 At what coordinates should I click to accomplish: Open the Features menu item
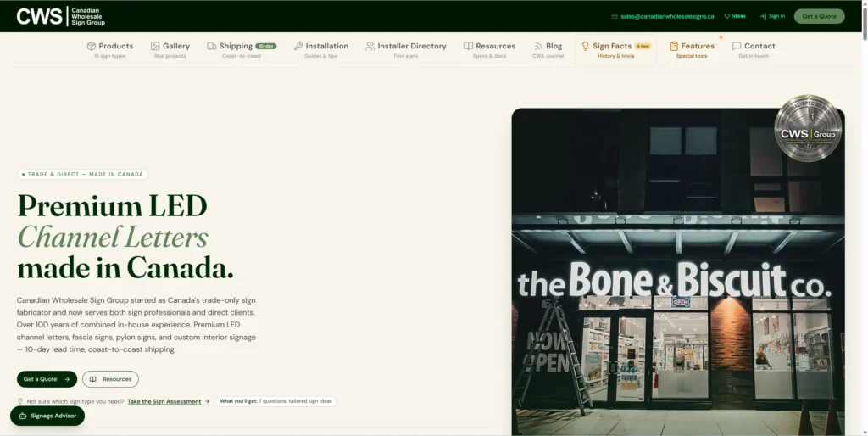(x=692, y=50)
